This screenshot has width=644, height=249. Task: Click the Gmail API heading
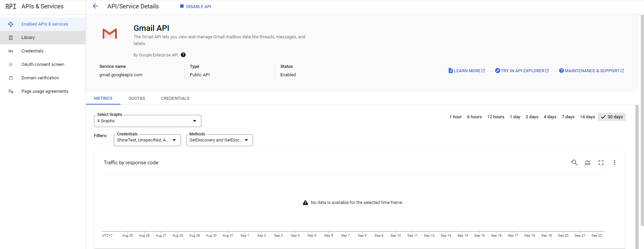tap(151, 28)
